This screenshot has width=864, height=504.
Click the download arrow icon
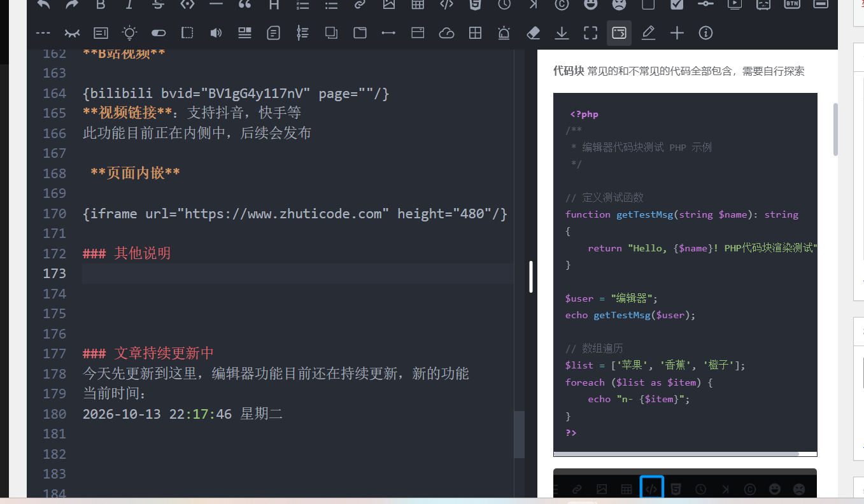pos(562,32)
